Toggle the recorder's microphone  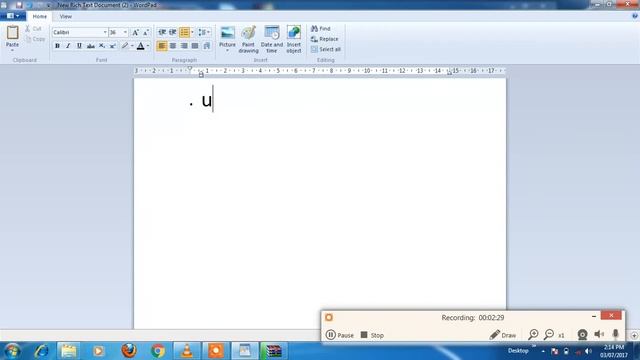pos(616,334)
